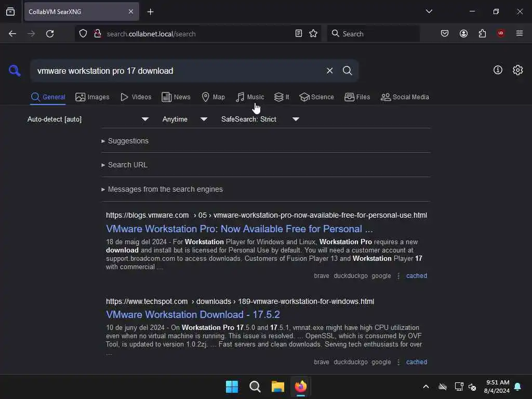
Task: Open Firefox application hamburger menu
Action: point(520,33)
